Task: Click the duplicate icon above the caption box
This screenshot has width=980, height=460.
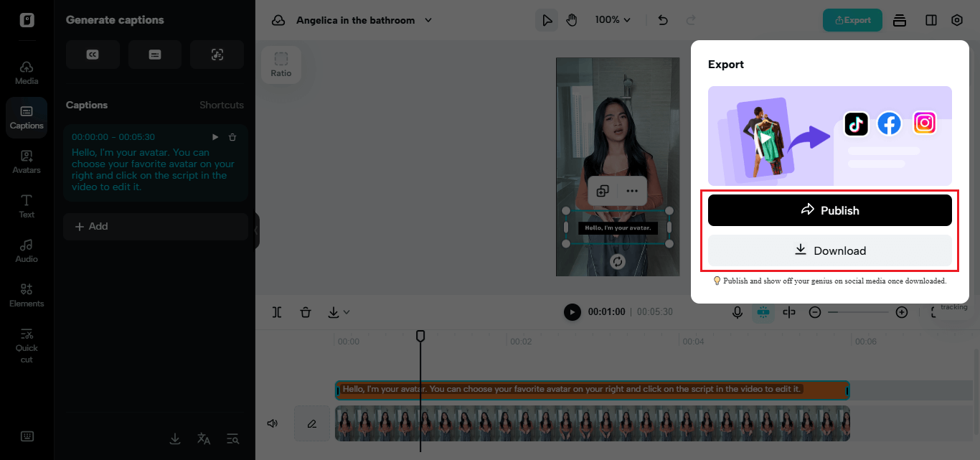Action: [603, 191]
